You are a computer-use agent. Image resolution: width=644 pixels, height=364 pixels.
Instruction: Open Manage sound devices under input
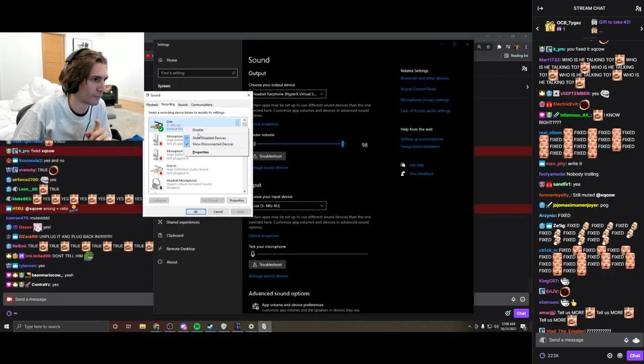click(268, 276)
